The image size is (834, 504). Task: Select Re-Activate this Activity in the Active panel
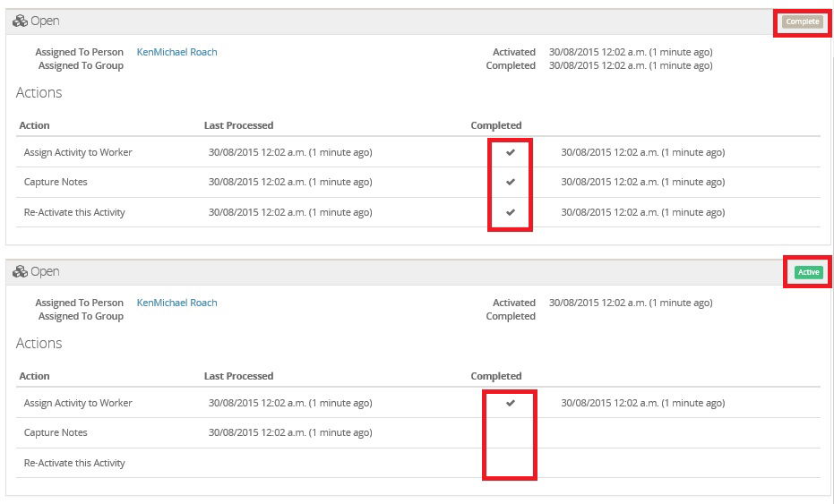74,464
